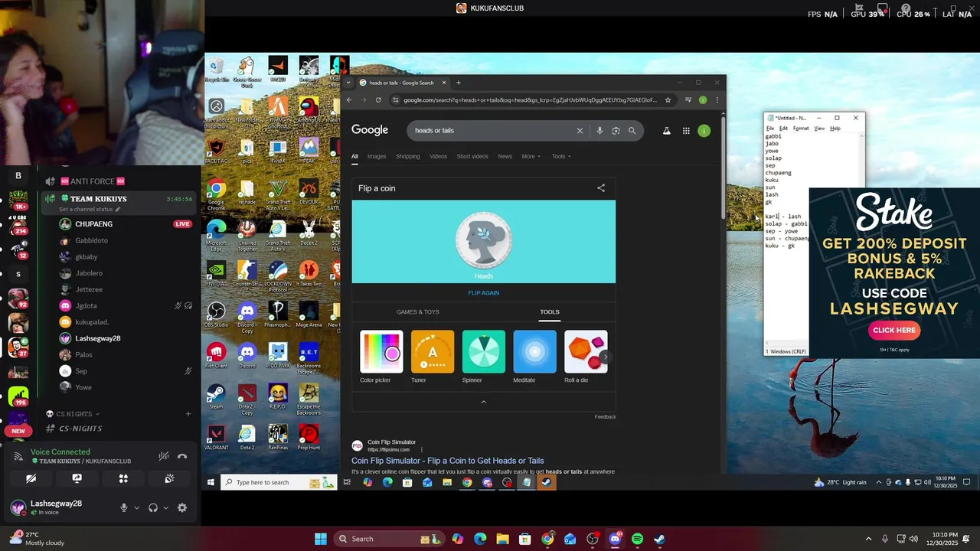Open Discord user settings gear
The image size is (980, 551).
point(182,507)
